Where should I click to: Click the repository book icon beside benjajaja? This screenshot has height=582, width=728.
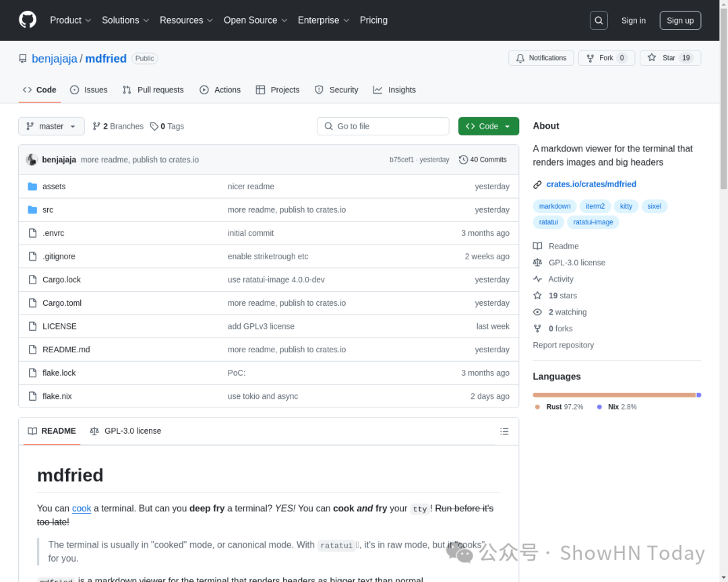[23, 59]
